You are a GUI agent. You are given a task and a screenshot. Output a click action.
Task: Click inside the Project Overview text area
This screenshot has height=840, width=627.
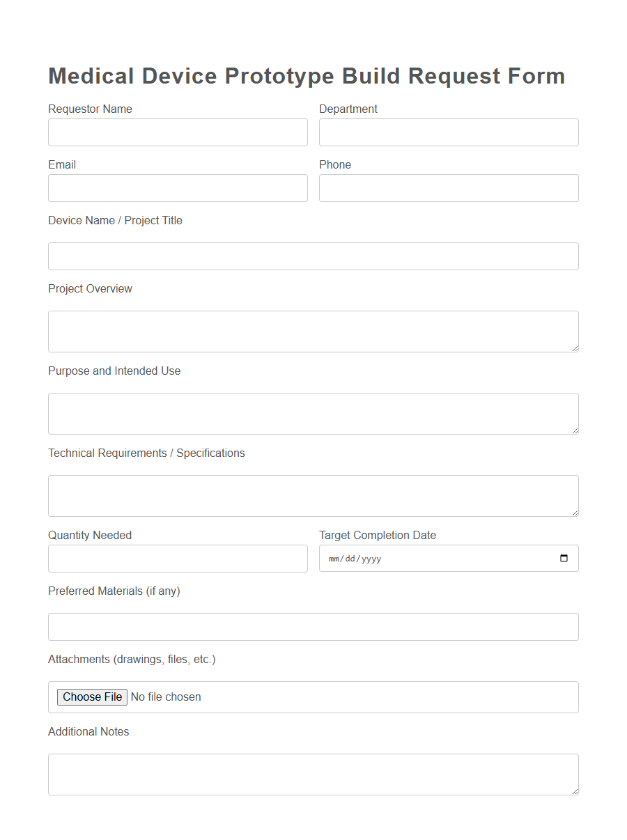coord(313,331)
